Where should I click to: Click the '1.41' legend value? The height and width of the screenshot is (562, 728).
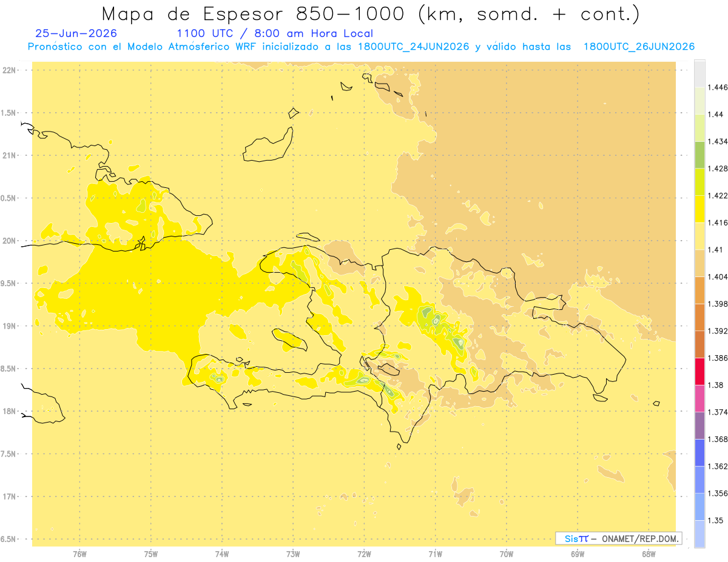[716, 250]
